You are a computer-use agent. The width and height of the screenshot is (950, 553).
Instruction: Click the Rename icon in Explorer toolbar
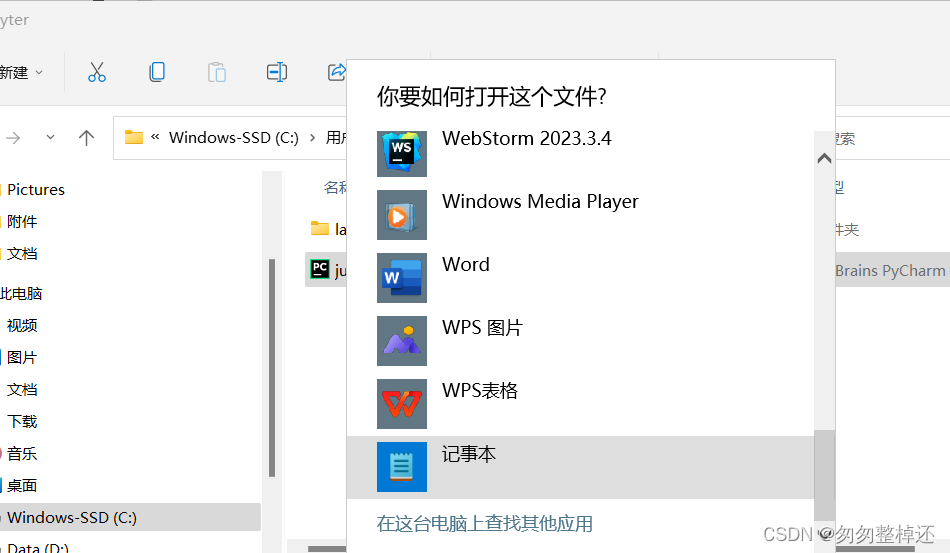(x=277, y=72)
